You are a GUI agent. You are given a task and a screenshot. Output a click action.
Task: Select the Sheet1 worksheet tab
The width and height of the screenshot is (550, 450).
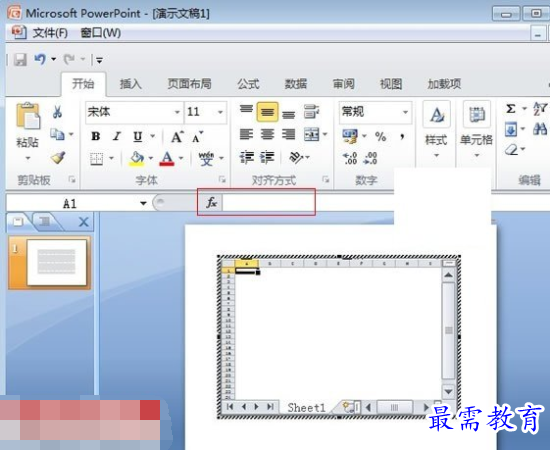point(307,408)
